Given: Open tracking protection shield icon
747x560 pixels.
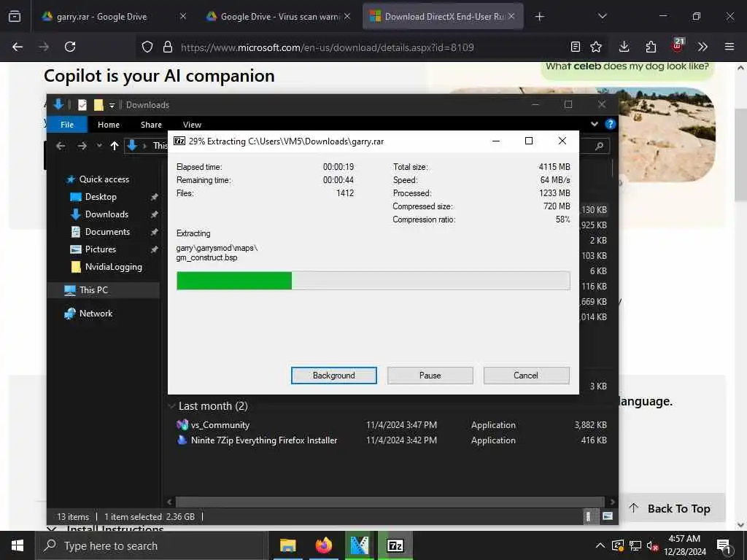Looking at the screenshot, I should pos(147,47).
